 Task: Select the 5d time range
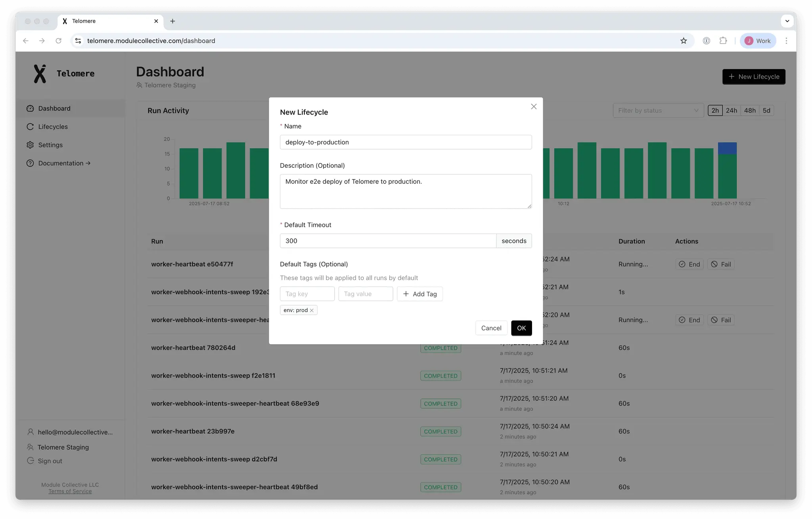[x=766, y=111]
